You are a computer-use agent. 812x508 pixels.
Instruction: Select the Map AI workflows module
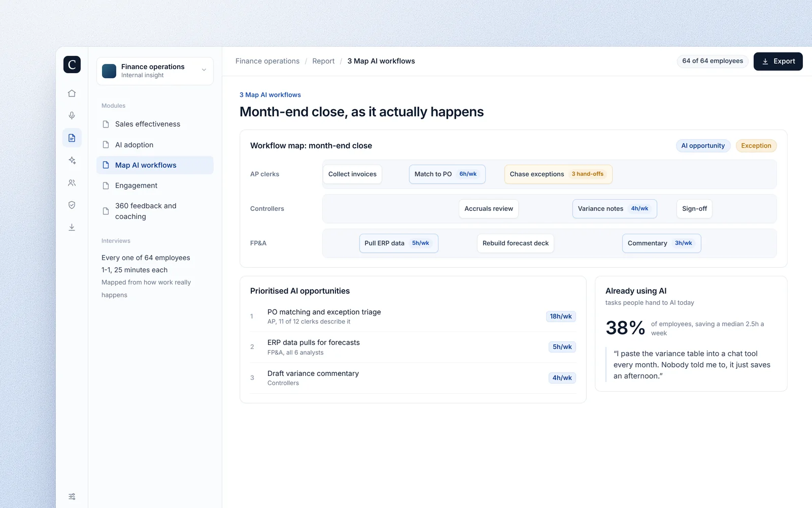[x=155, y=165]
